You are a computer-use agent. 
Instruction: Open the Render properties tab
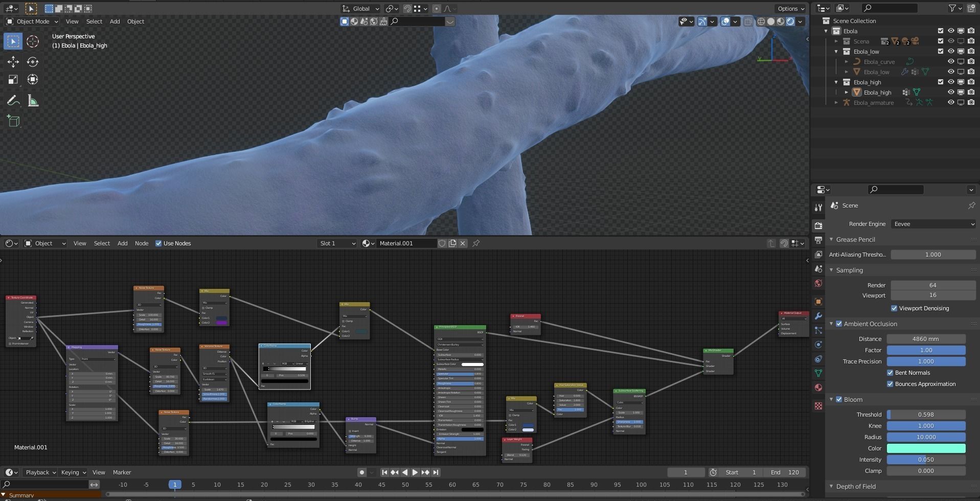click(818, 225)
